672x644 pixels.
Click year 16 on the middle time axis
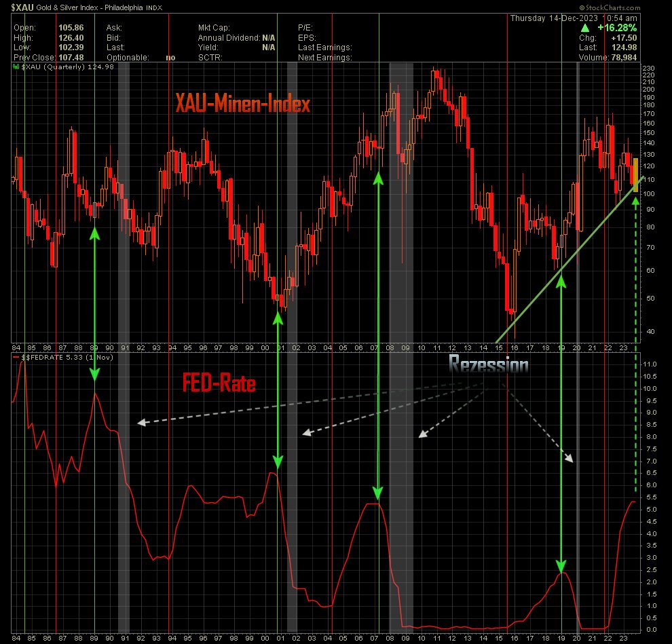[515, 348]
